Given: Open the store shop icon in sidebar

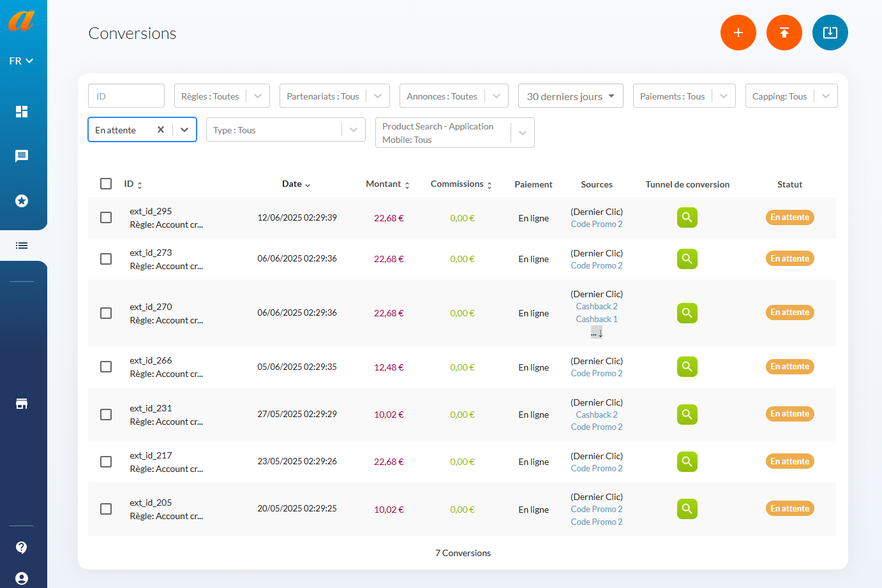Looking at the screenshot, I should click(22, 404).
